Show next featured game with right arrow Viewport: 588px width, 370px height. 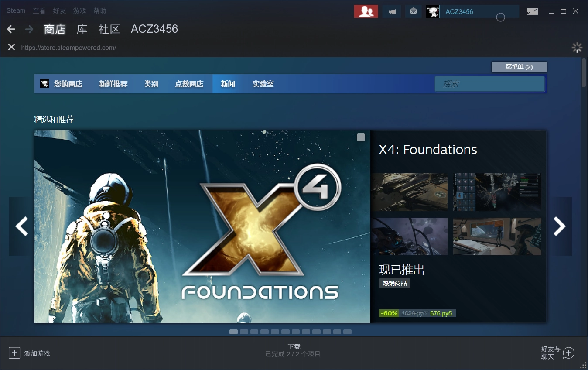pos(560,226)
